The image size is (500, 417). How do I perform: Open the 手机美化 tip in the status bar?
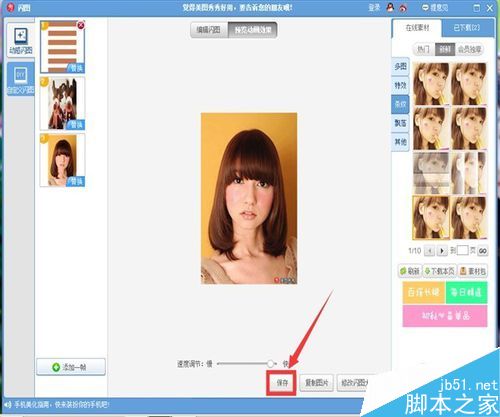(62, 405)
